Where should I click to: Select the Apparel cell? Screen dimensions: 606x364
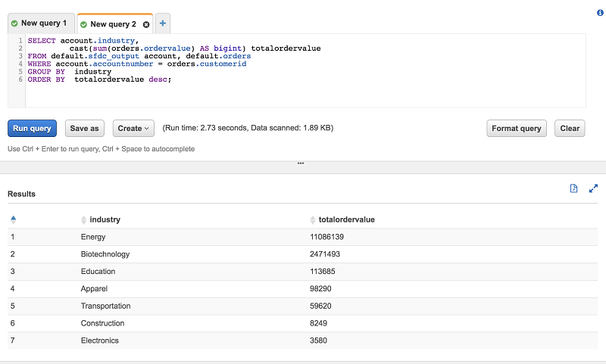pos(94,289)
